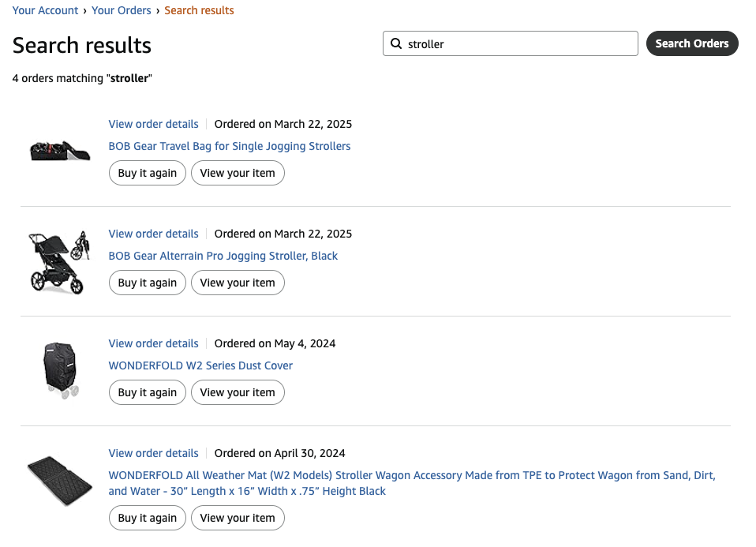Open BOB Gear Travel Bag product title link

point(230,146)
